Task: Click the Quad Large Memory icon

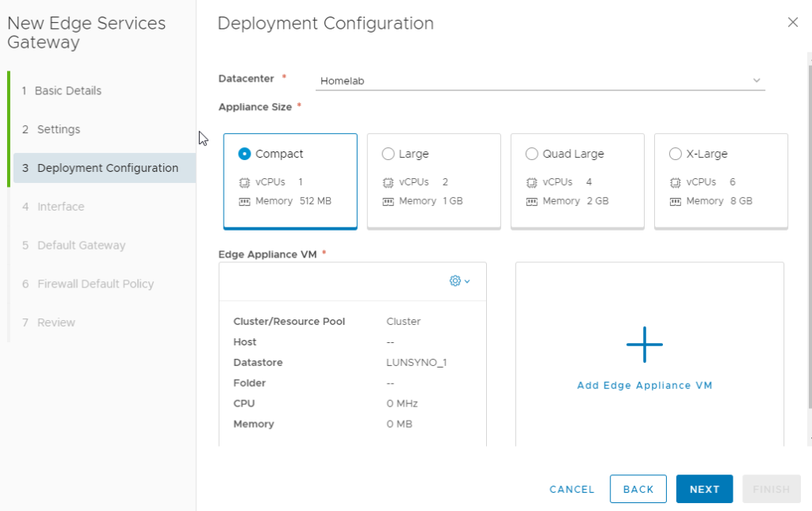Action: pyautogui.click(x=532, y=202)
